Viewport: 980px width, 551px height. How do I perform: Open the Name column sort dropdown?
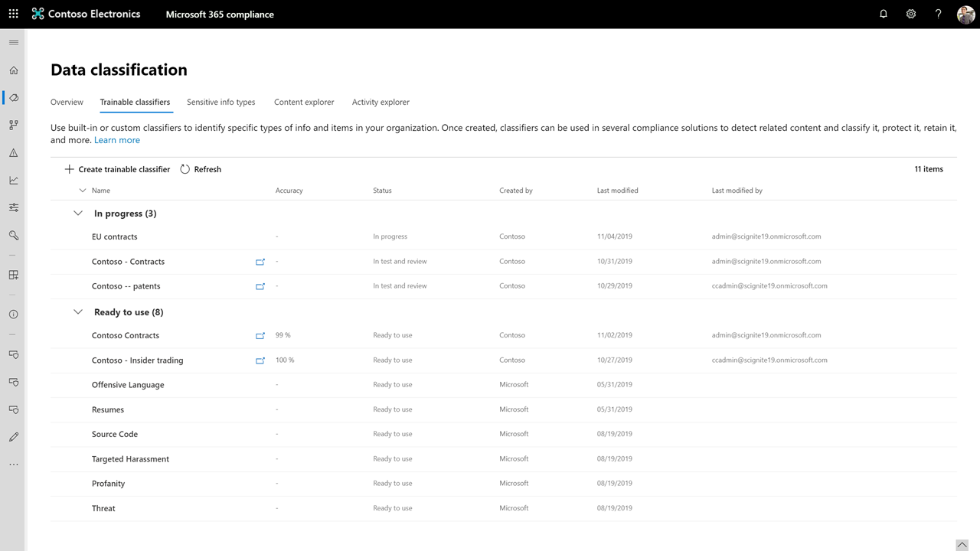(83, 190)
